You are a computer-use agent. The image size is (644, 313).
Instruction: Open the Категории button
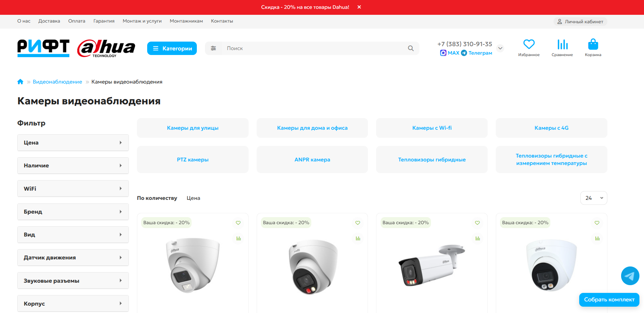[172, 48]
